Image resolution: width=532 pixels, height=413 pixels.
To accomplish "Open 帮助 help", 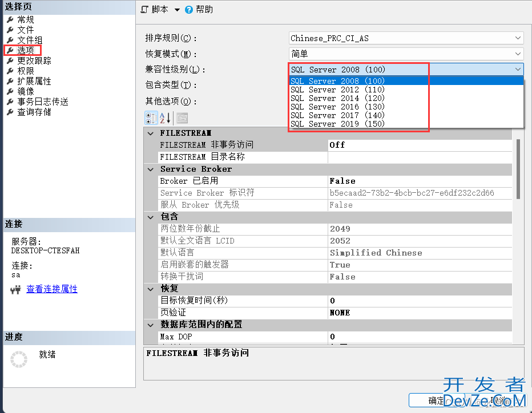I will [x=199, y=10].
